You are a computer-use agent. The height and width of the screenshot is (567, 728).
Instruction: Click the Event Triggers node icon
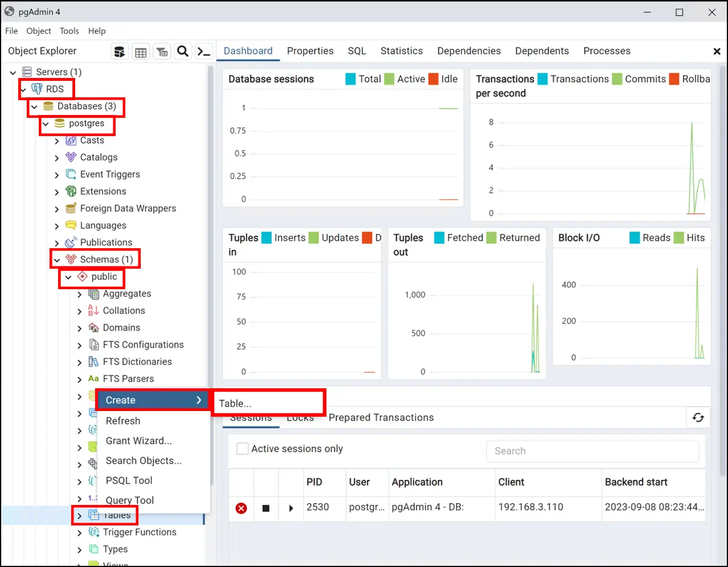pos(71,174)
